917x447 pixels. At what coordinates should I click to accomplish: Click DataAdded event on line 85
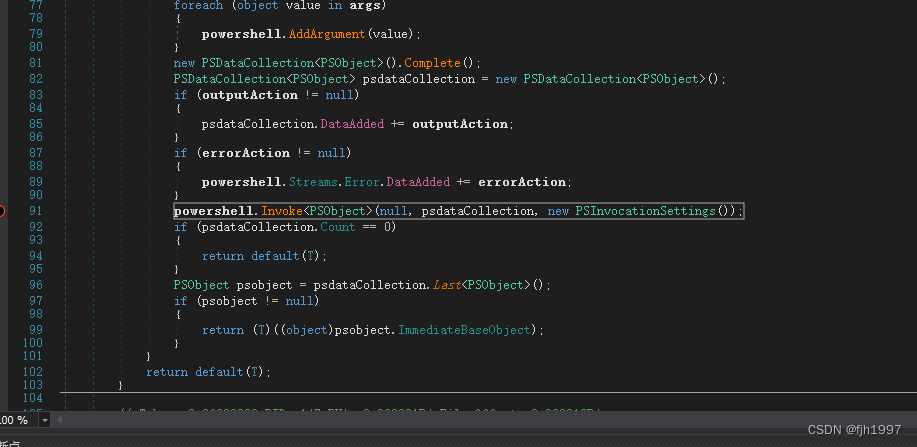pyautogui.click(x=352, y=124)
